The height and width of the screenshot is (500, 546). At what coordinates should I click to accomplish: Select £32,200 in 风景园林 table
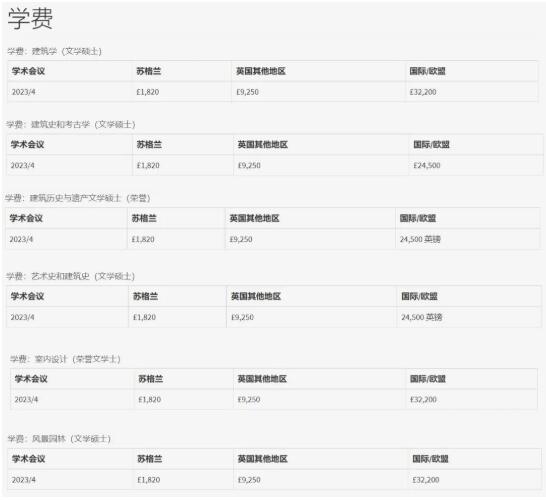tap(426, 480)
